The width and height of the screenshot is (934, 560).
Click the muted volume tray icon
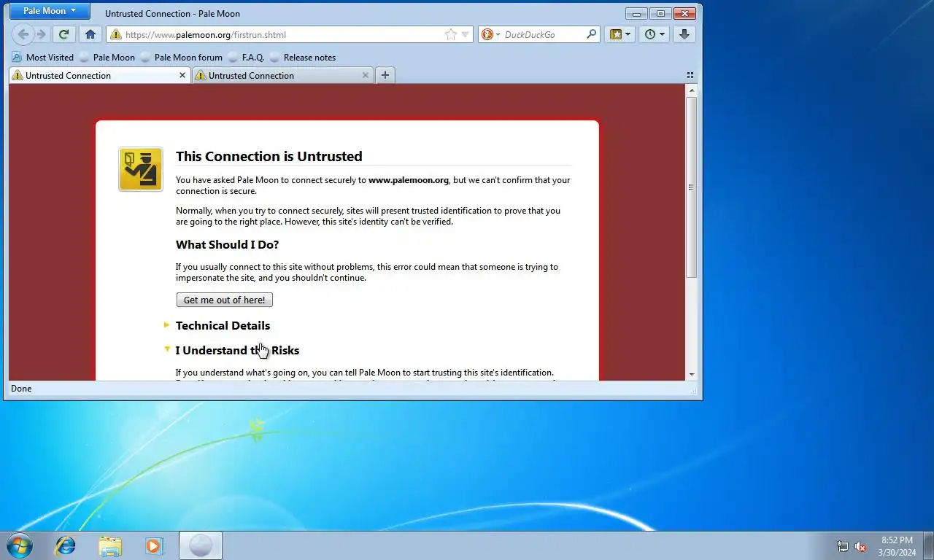click(x=860, y=546)
